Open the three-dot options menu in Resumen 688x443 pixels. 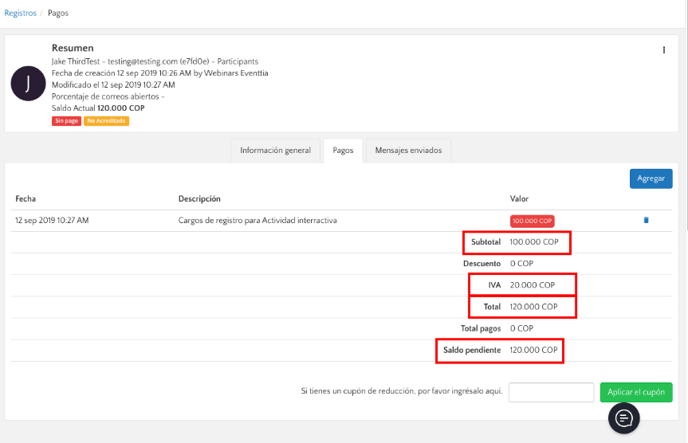664,50
